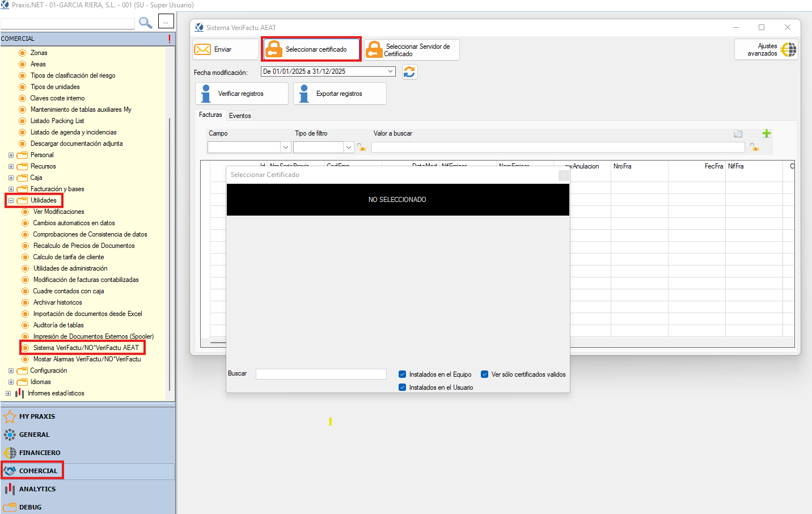812x514 pixels.
Task: Click the DEBUG folder icon
Action: [10, 507]
